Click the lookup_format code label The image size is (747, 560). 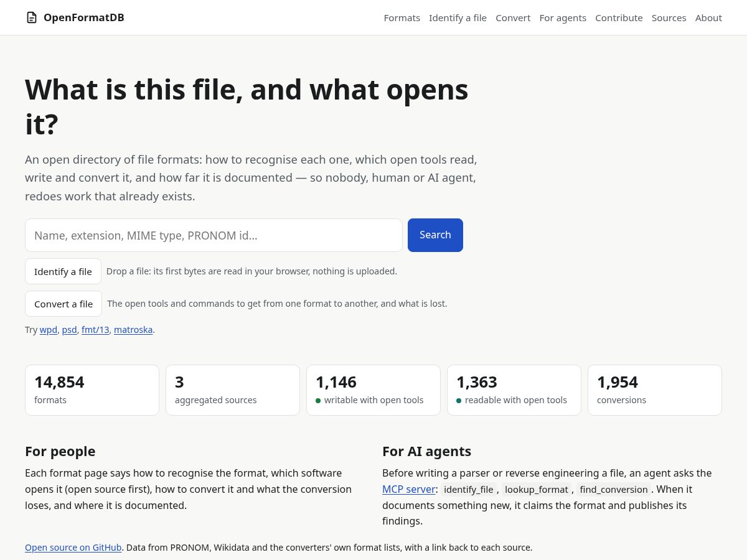tap(537, 490)
